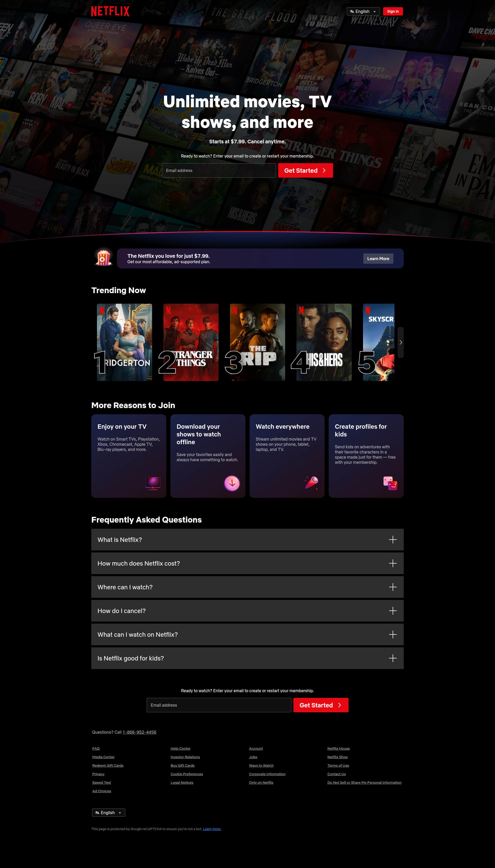
Task: Click the Netflix logo
Action: 110,11
